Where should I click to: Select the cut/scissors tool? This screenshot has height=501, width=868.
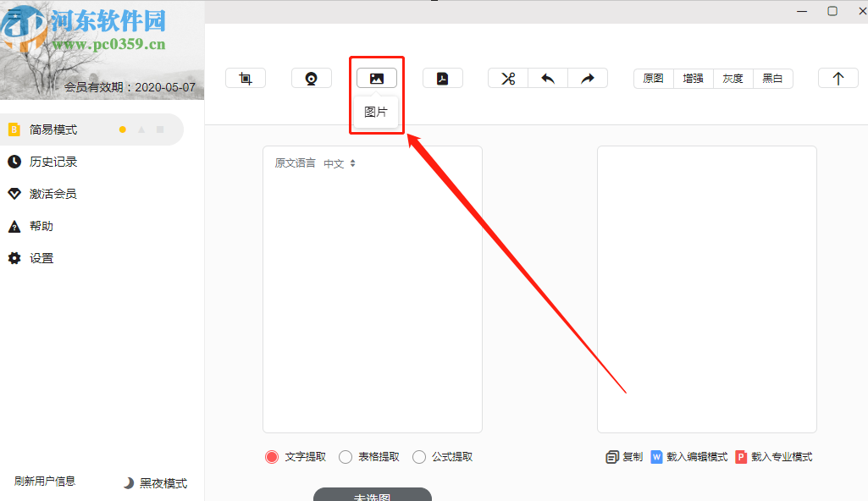tap(507, 77)
